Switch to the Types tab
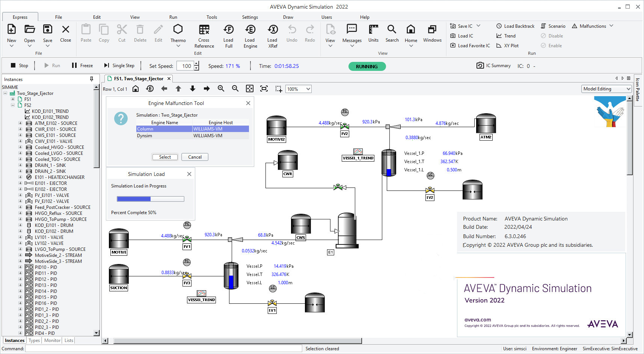The width and height of the screenshot is (644, 354). pyautogui.click(x=34, y=340)
